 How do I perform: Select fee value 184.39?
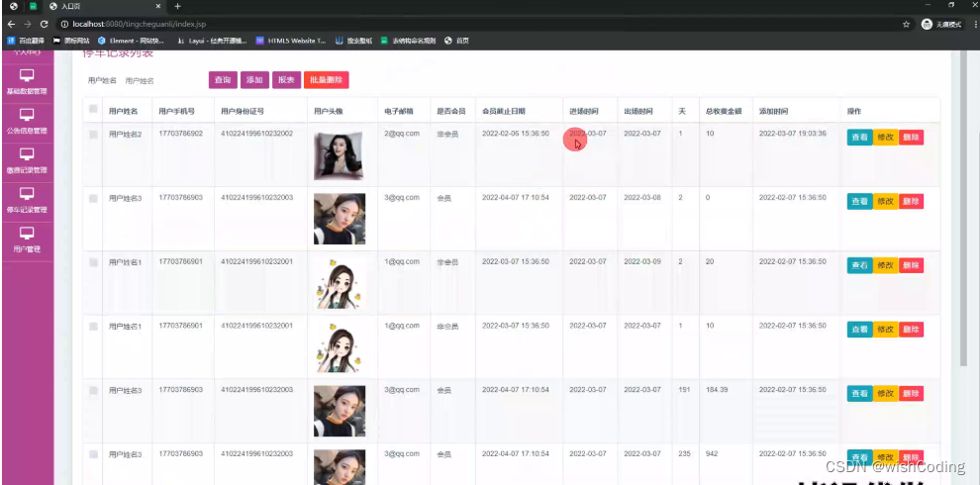717,389
